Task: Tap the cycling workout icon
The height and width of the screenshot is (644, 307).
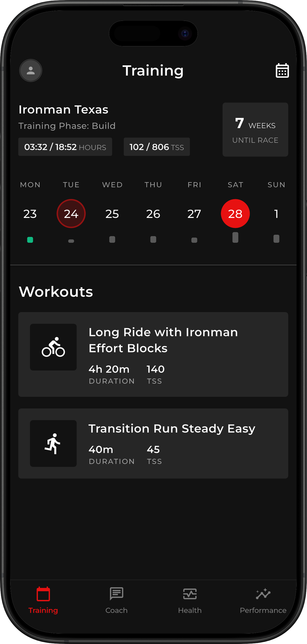Action: coord(53,347)
